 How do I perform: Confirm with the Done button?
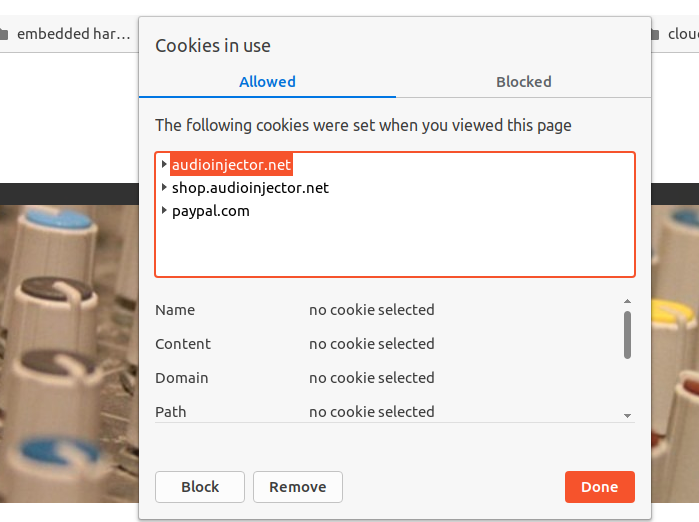coord(600,487)
